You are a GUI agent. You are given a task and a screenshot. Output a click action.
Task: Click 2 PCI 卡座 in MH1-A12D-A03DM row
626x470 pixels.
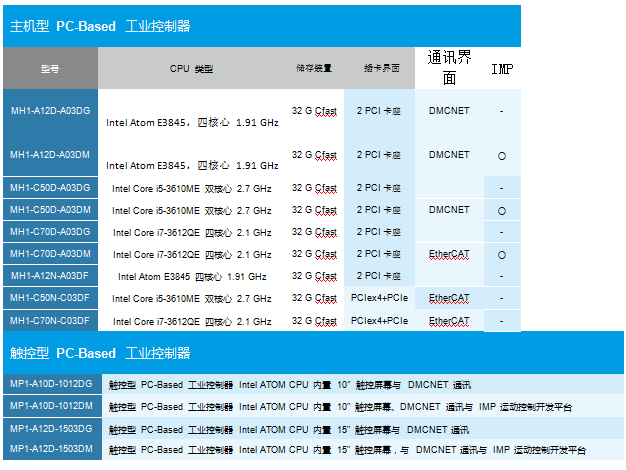coord(378,155)
